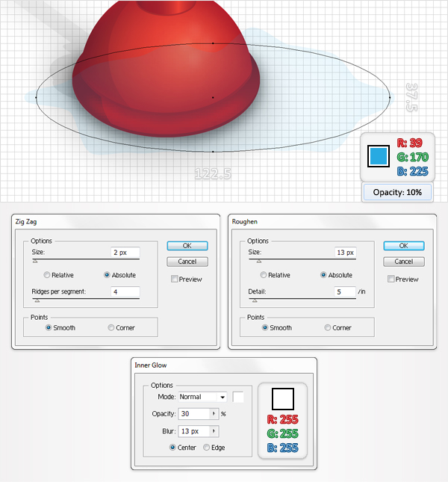This screenshot has width=448, height=482.
Task: Select Relative option in Roughen
Action: [x=263, y=275]
